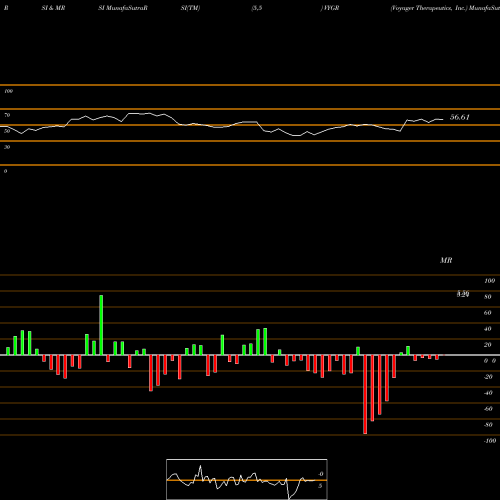Click the -40 label on MR scale

coord(488,393)
